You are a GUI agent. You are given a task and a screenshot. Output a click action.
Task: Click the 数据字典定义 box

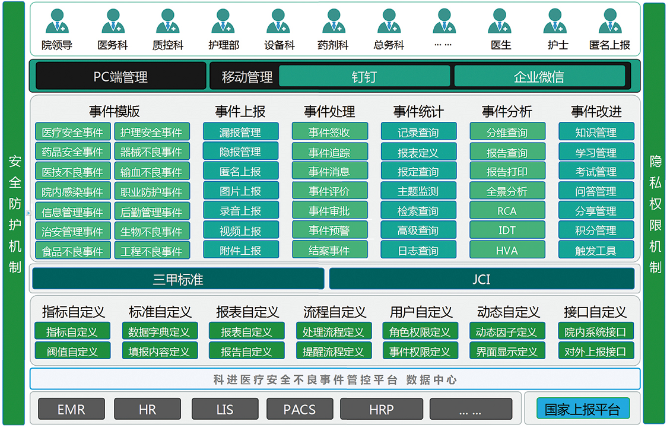pos(160,332)
